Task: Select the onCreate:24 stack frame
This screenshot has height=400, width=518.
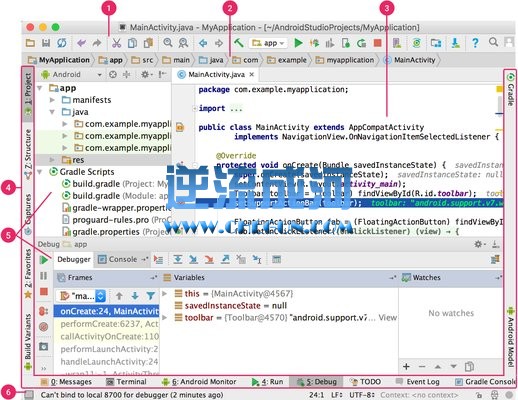Action: coord(106,311)
